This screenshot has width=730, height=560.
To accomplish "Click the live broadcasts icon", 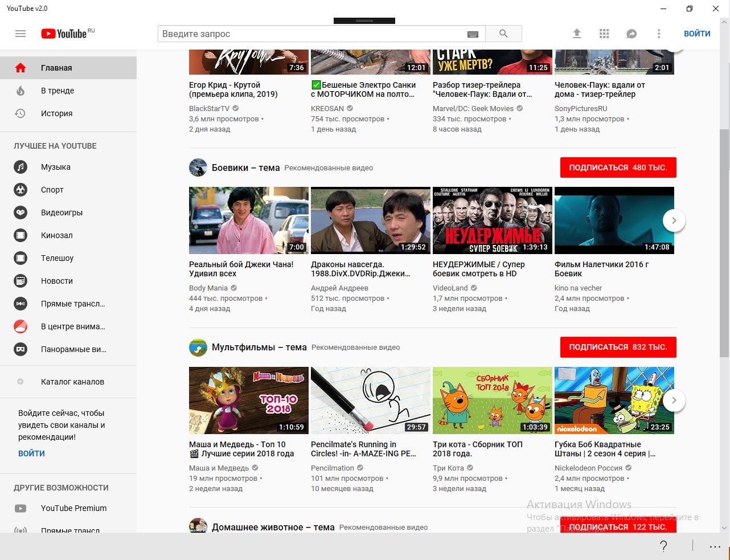I will pos(20,304).
